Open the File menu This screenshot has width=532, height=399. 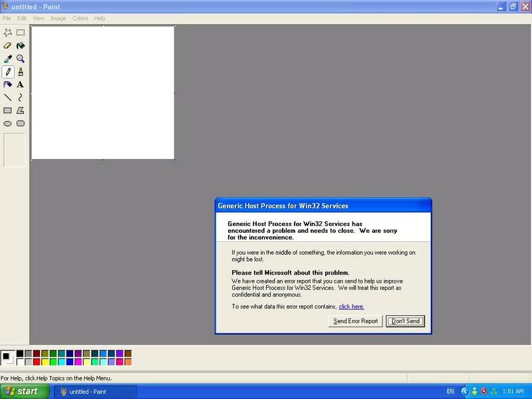click(x=7, y=19)
